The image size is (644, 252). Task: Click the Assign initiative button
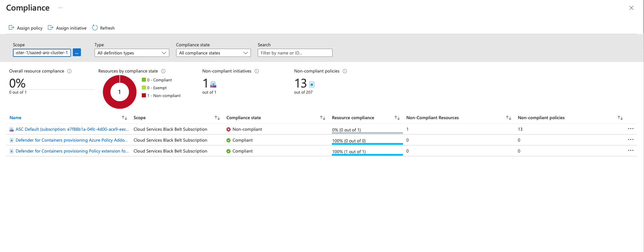click(x=67, y=28)
